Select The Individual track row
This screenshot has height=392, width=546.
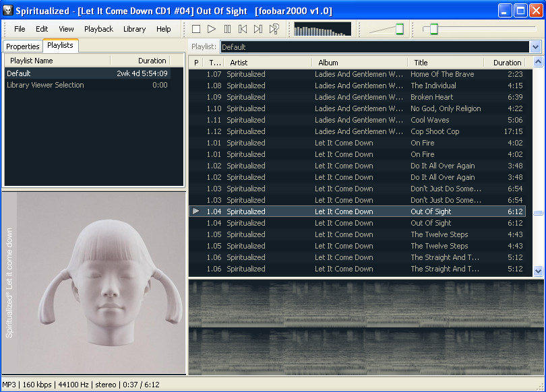[x=358, y=86]
